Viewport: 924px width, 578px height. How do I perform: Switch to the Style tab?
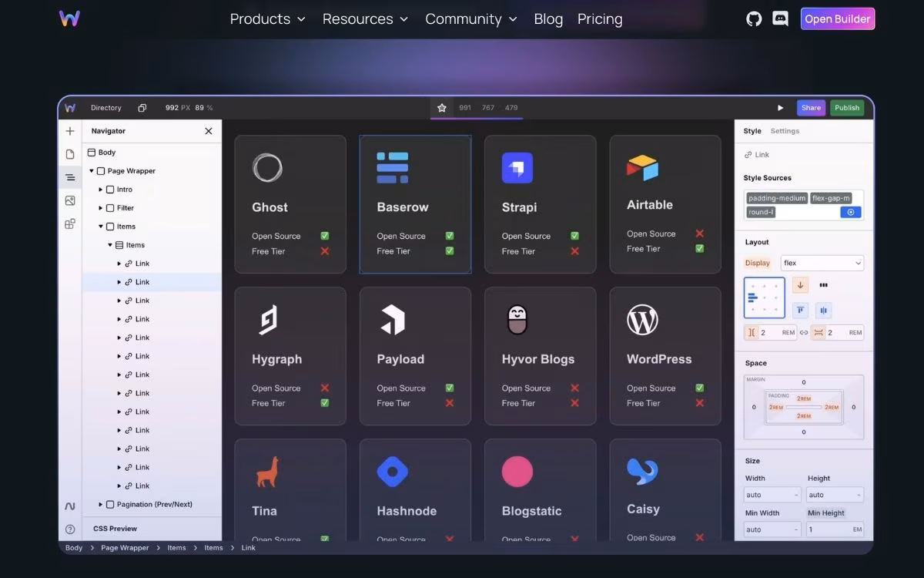(x=752, y=131)
